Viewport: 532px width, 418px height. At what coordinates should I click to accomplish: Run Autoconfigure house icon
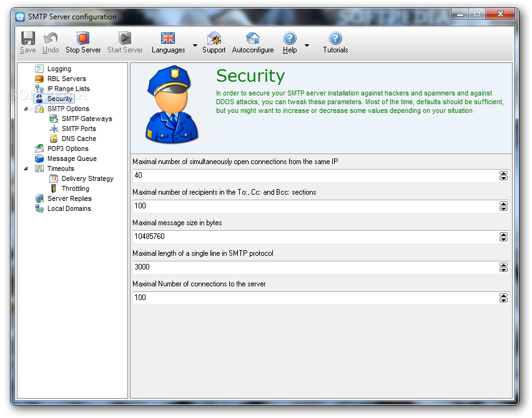[253, 38]
